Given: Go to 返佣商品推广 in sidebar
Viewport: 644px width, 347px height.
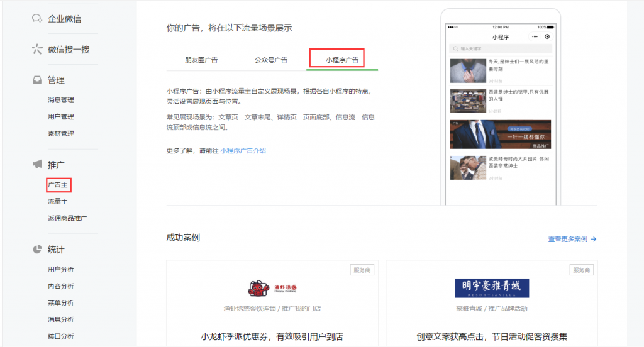Looking at the screenshot, I should click(67, 218).
